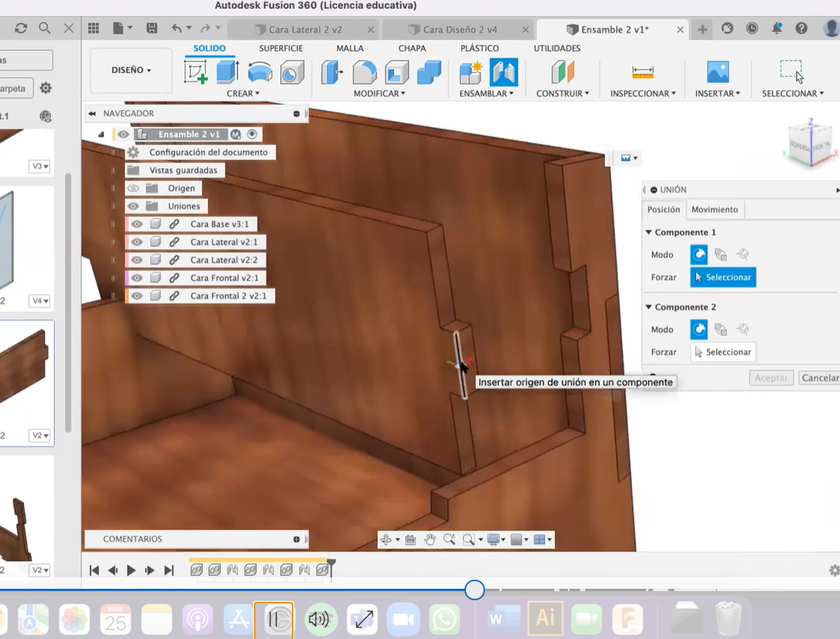Click the Insert image icon
The width and height of the screenshot is (840, 639).
point(718,72)
